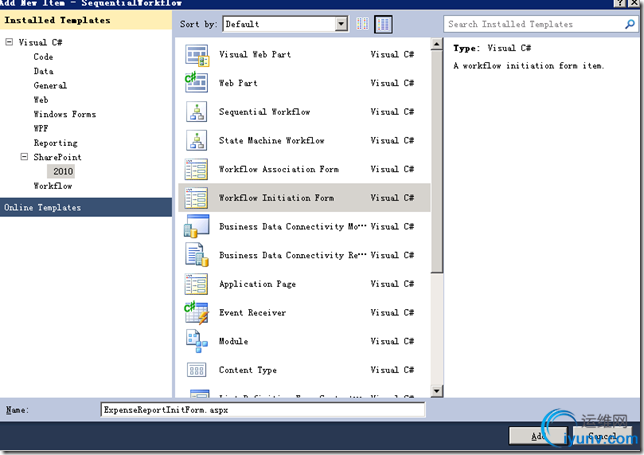Select the WPF category
The width and height of the screenshot is (644, 455).
(x=41, y=129)
